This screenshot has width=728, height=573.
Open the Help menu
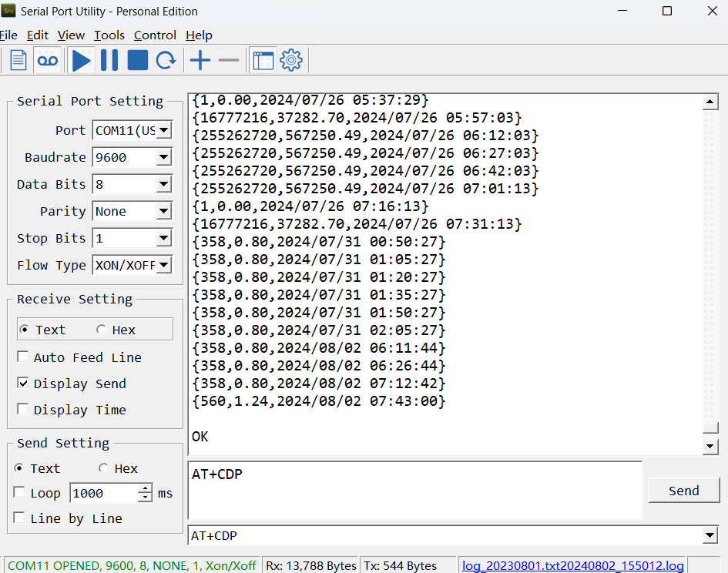[x=199, y=35]
